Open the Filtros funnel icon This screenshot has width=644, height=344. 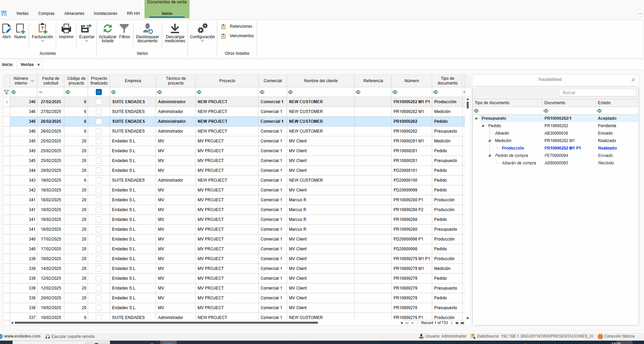click(124, 28)
